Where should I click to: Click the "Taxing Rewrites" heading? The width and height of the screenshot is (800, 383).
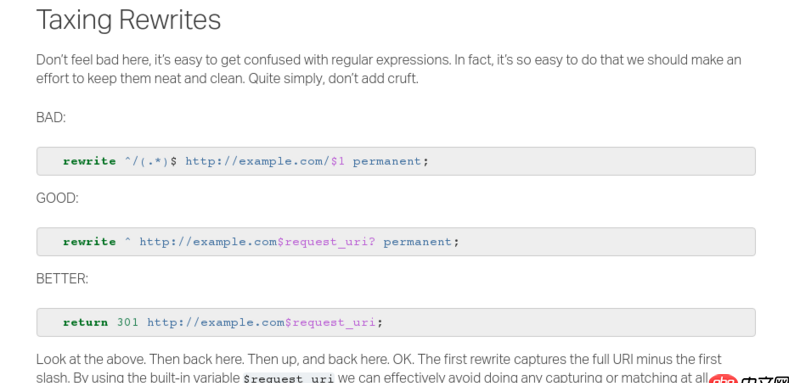point(129,20)
